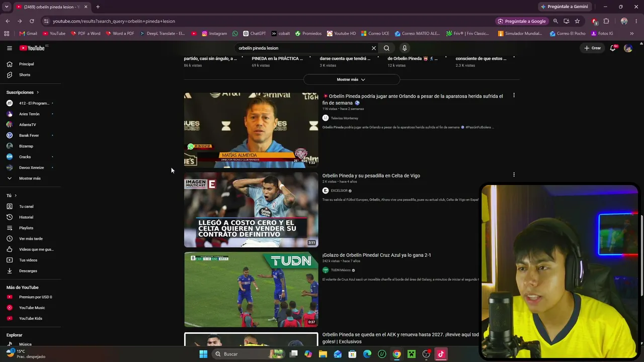Open the Barak Fever subscription

[x=30, y=136]
